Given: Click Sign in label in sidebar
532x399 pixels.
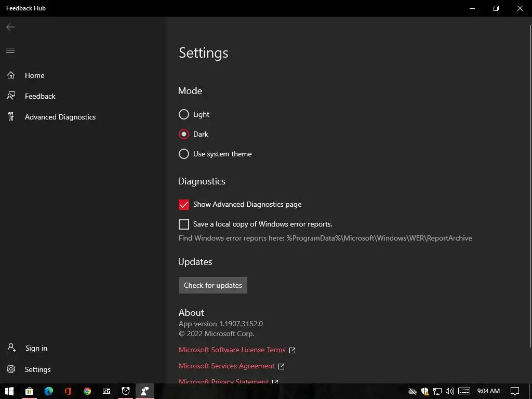Looking at the screenshot, I should pos(36,348).
